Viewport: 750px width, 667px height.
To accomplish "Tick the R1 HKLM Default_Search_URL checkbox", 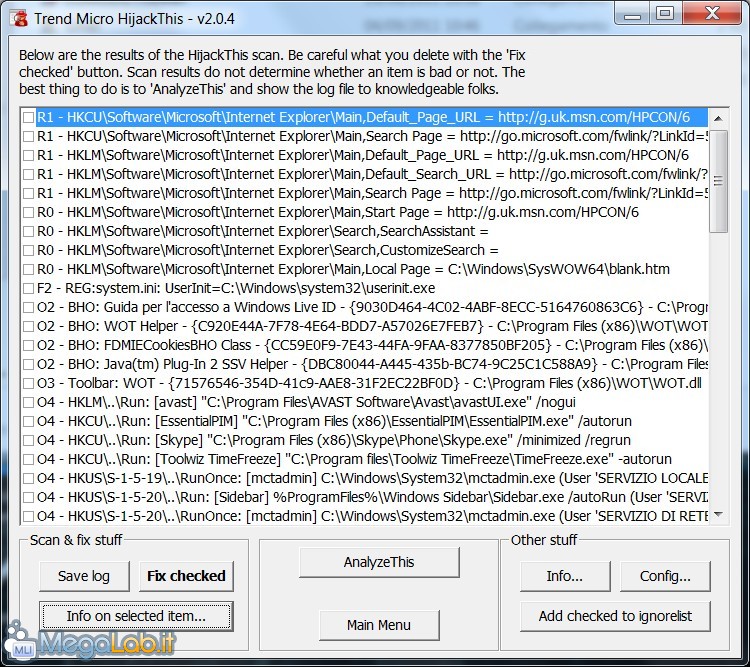I will tap(29, 174).
